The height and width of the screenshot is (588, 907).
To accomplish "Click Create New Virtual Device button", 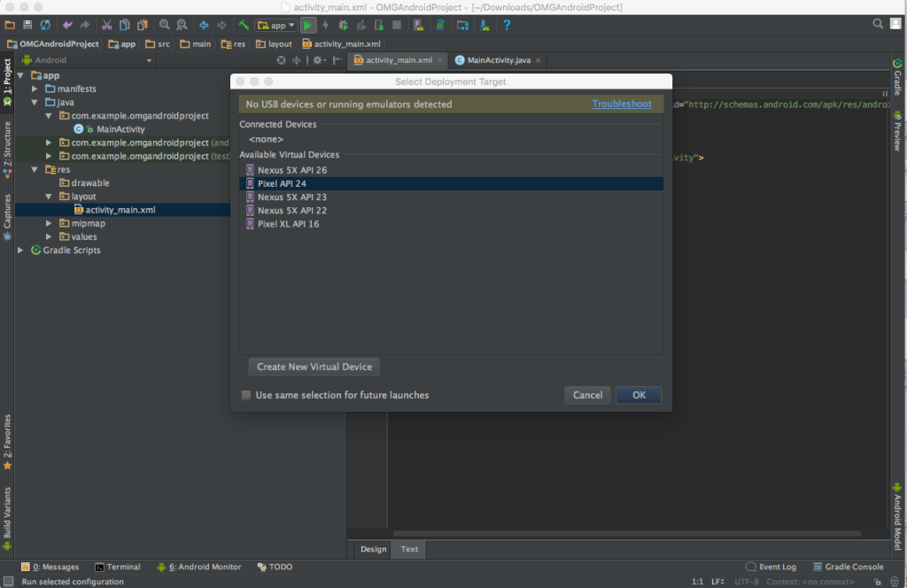I will [314, 367].
